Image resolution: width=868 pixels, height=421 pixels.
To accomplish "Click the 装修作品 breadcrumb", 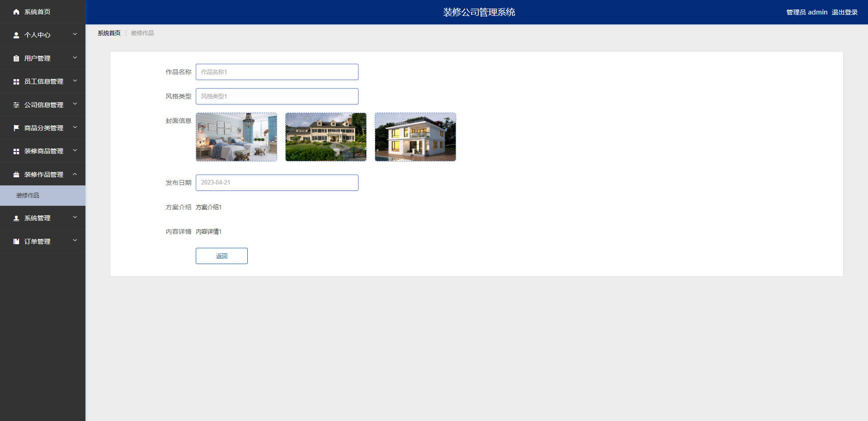I will click(x=142, y=33).
